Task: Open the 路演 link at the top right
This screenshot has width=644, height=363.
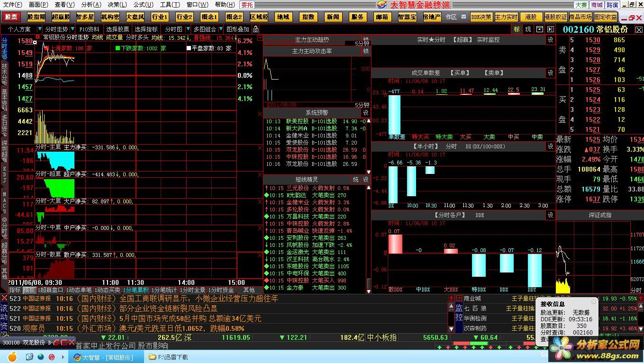Action: 612,5
